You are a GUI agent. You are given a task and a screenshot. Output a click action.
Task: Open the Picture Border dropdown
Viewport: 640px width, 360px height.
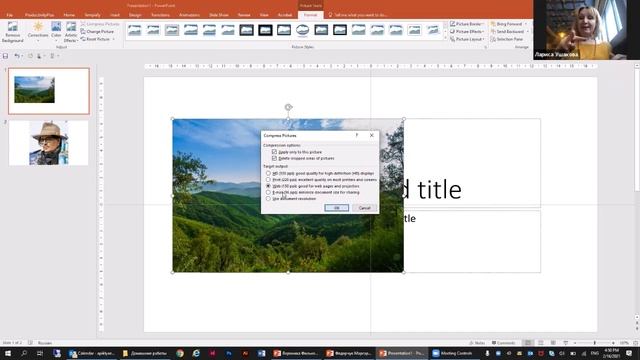(467, 24)
